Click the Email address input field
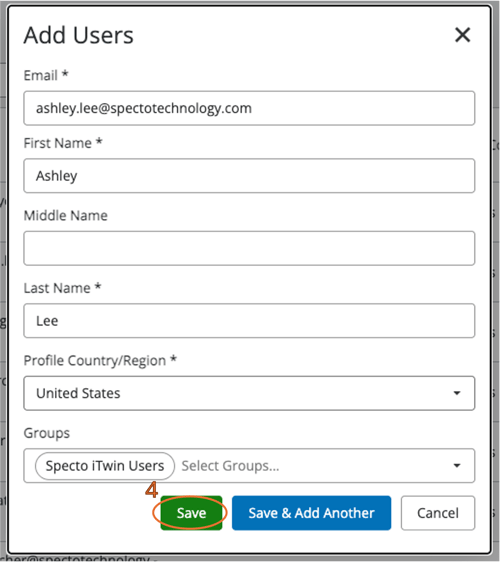This screenshot has width=500, height=562. click(249, 108)
